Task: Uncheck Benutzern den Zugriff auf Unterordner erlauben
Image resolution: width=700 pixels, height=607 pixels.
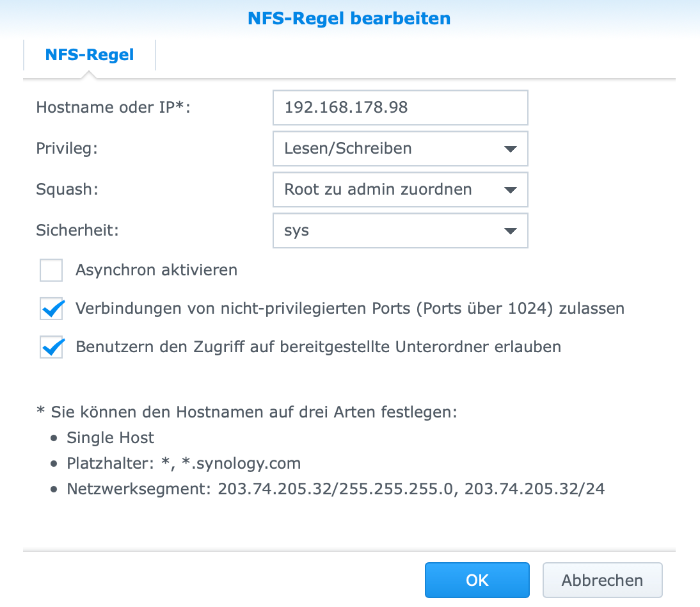Action: pyautogui.click(x=51, y=347)
